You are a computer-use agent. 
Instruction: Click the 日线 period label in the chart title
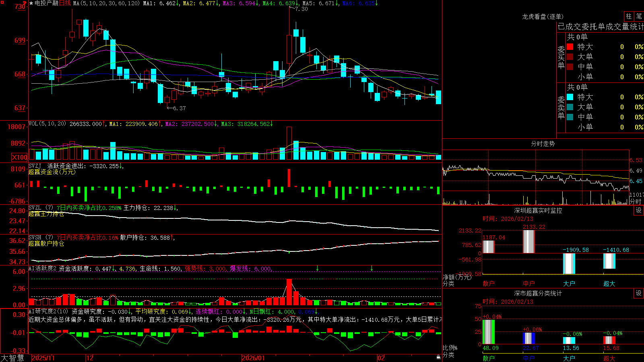pyautogui.click(x=65, y=3)
